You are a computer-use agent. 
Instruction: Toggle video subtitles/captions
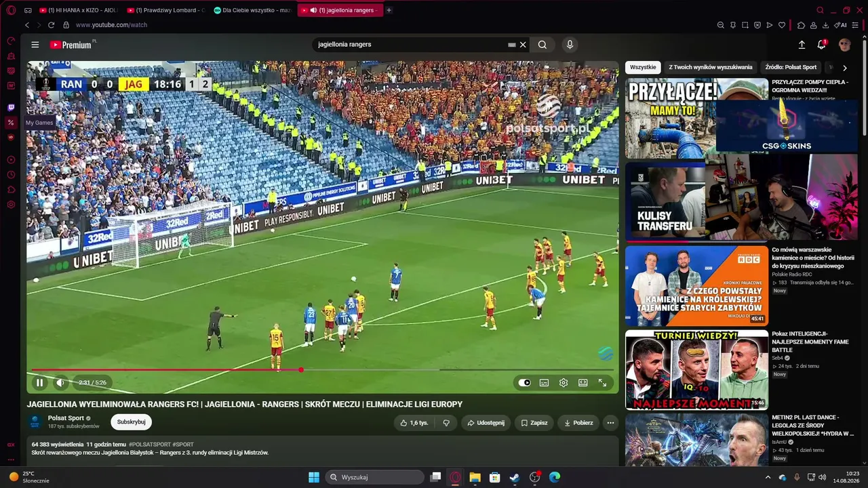click(544, 383)
